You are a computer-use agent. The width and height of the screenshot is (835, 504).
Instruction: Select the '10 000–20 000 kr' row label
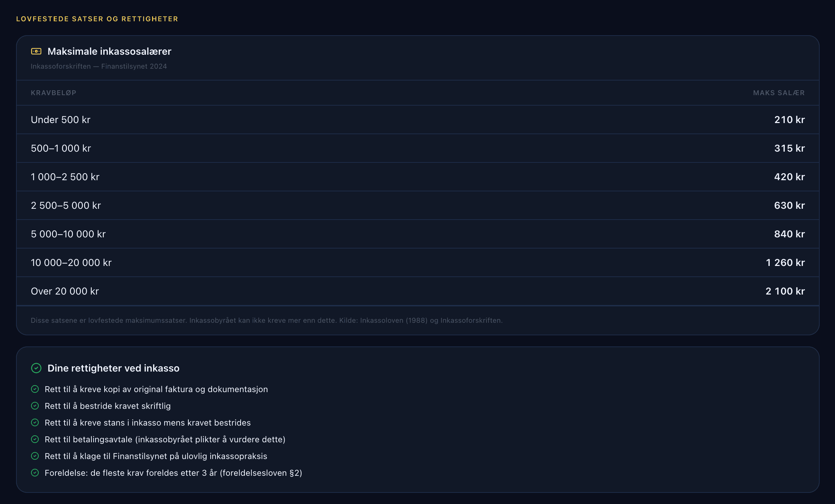point(71,262)
